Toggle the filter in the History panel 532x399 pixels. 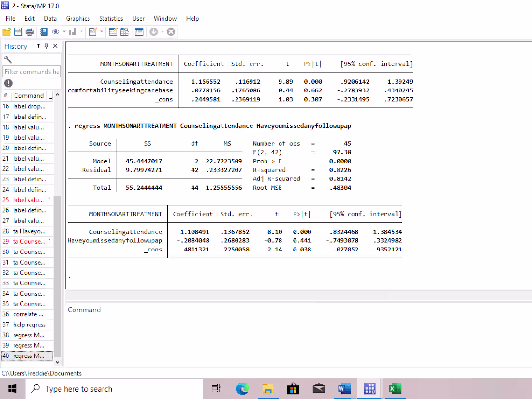point(38,45)
